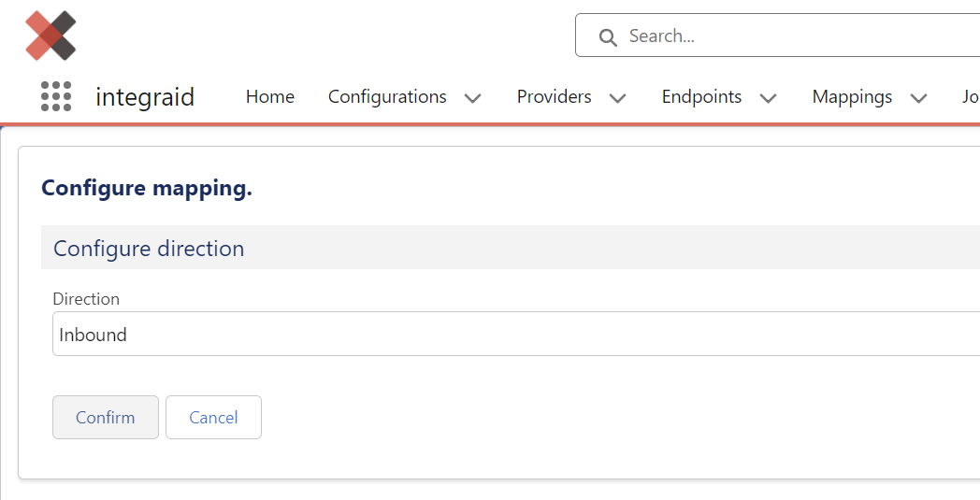This screenshot has width=980, height=500.
Task: Expand the Providers chevron menu
Action: pyautogui.click(x=617, y=98)
